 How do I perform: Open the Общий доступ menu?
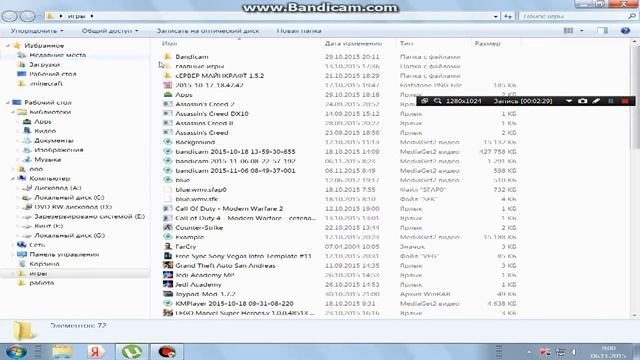pos(109,31)
